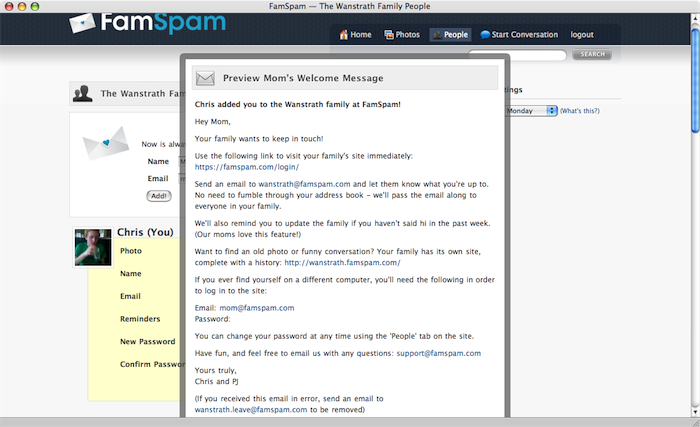Screen dimensions: 700x427
Task: Open the People tab
Action: (450, 35)
